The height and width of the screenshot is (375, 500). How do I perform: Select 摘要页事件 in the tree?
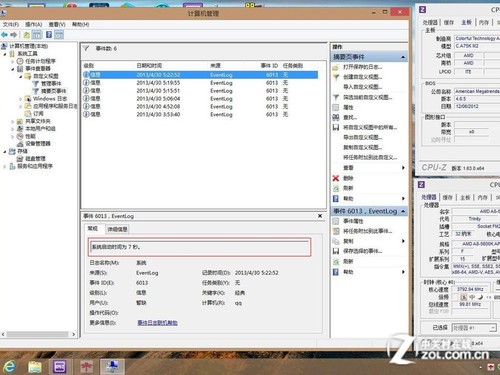coord(53,91)
